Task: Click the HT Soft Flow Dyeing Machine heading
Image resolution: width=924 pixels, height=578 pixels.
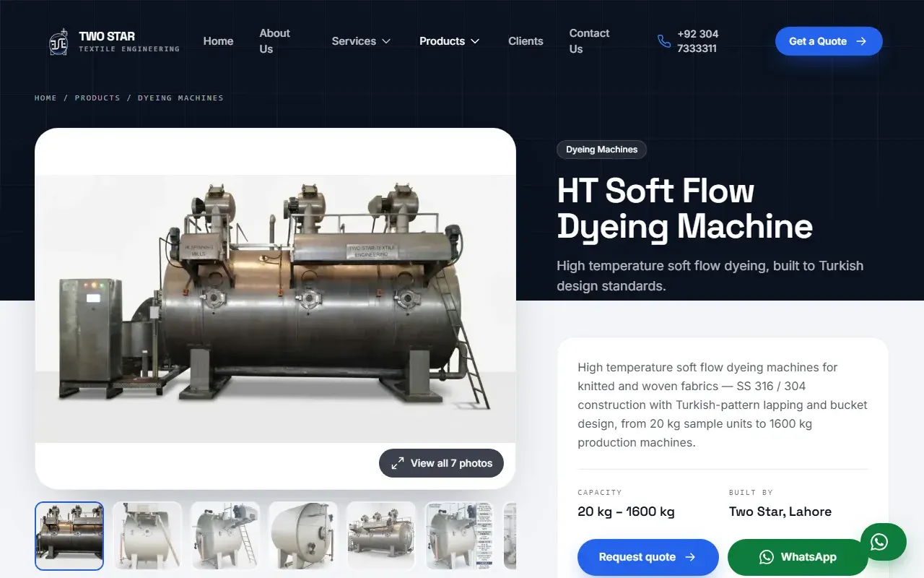Action: tap(685, 209)
